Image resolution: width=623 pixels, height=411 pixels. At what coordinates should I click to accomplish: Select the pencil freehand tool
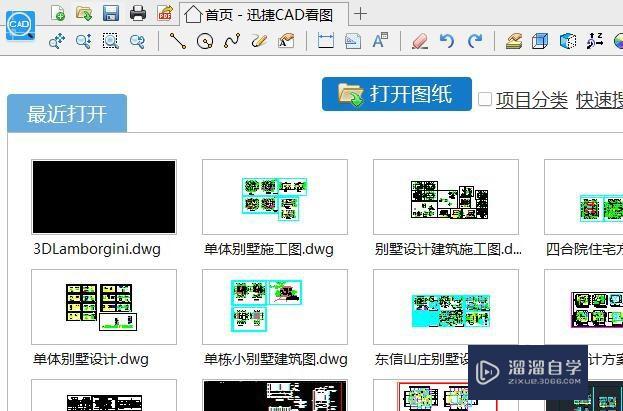(259, 41)
